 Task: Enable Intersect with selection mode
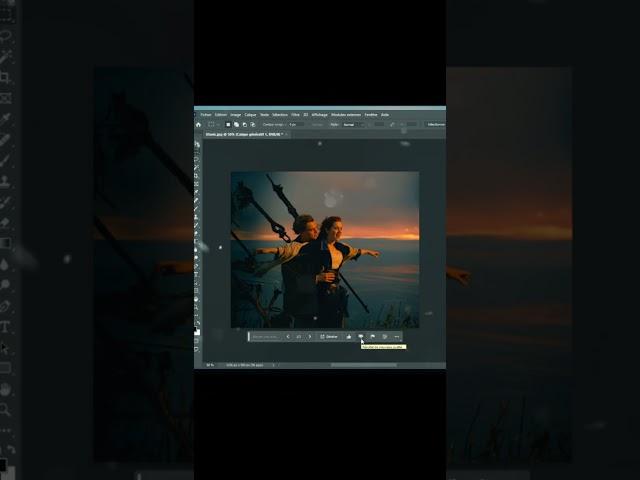tap(253, 124)
